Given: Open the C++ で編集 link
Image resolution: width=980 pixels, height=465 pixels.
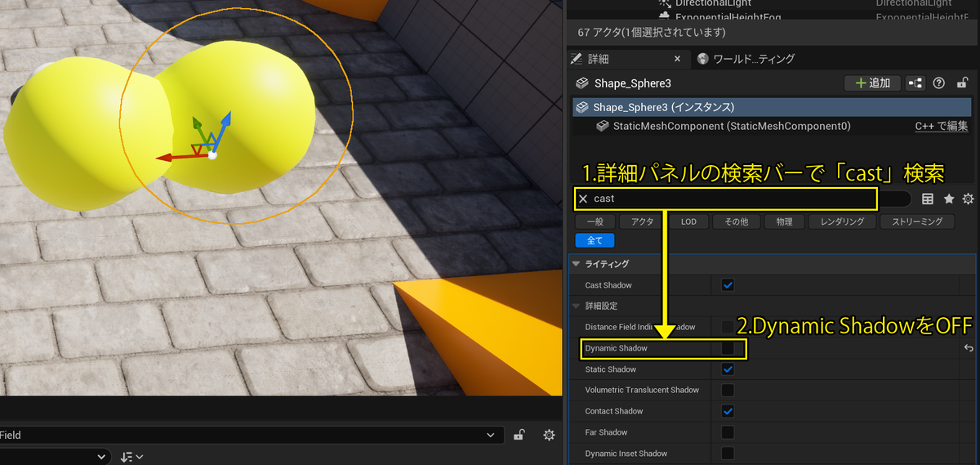Looking at the screenshot, I should pyautogui.click(x=942, y=126).
